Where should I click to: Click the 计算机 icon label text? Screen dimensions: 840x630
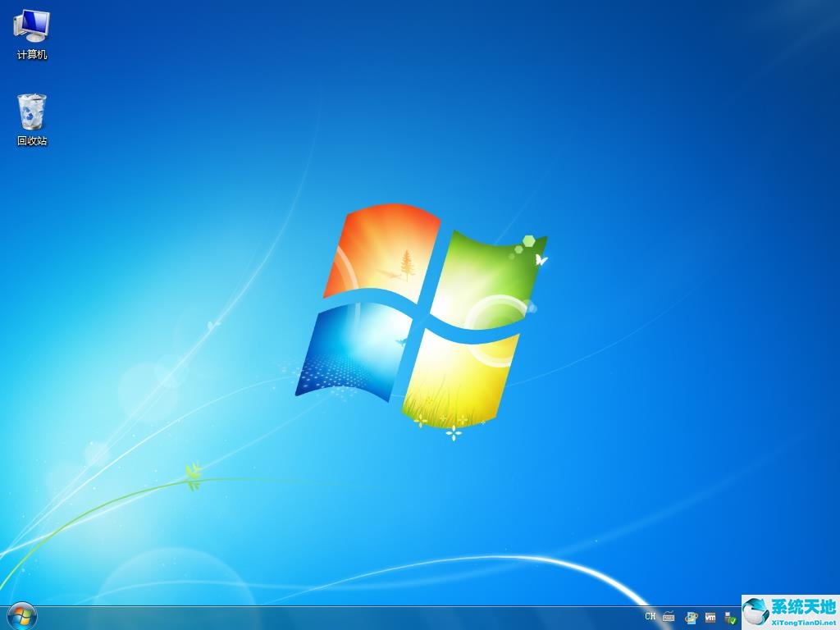pos(31,56)
